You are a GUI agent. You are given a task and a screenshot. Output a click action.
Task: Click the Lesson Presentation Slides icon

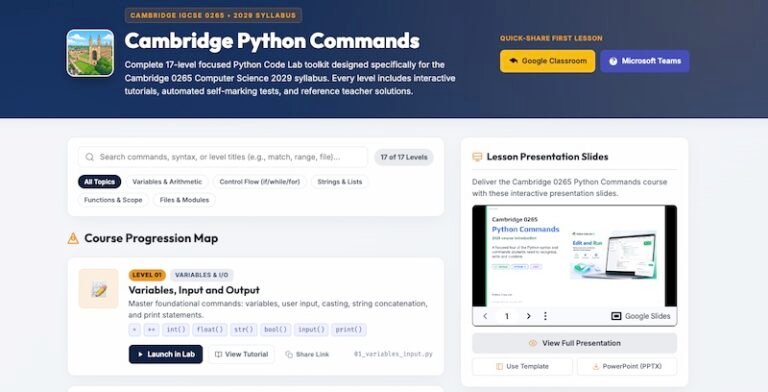click(x=477, y=157)
